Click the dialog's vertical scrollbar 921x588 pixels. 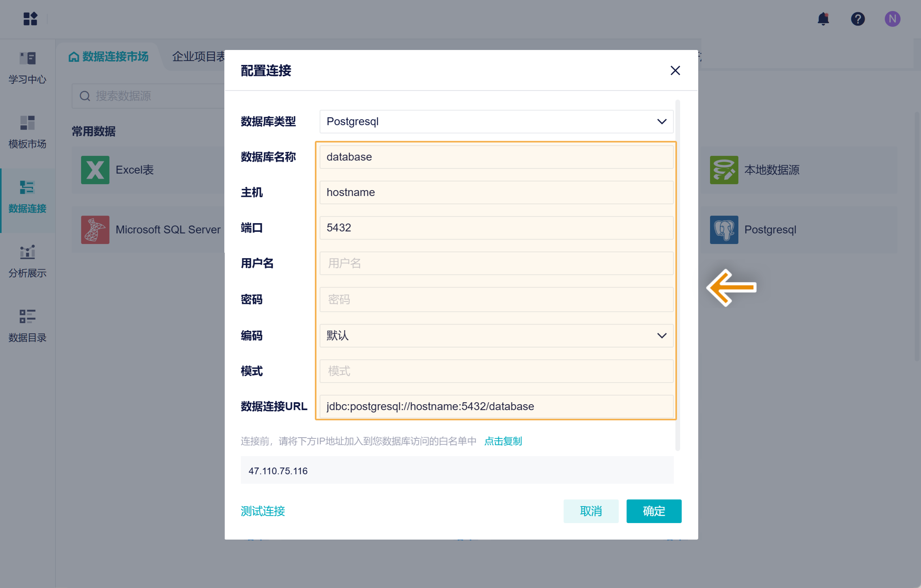point(677,276)
